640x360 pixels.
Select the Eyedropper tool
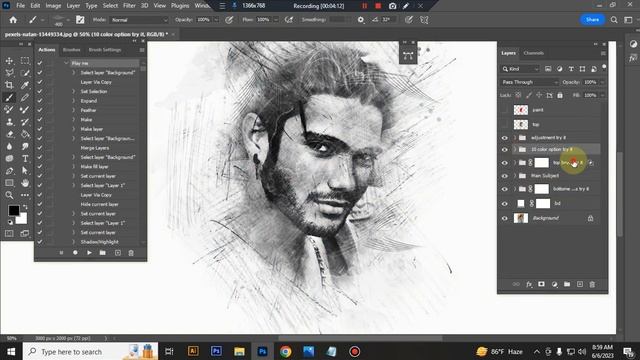(x=25, y=85)
